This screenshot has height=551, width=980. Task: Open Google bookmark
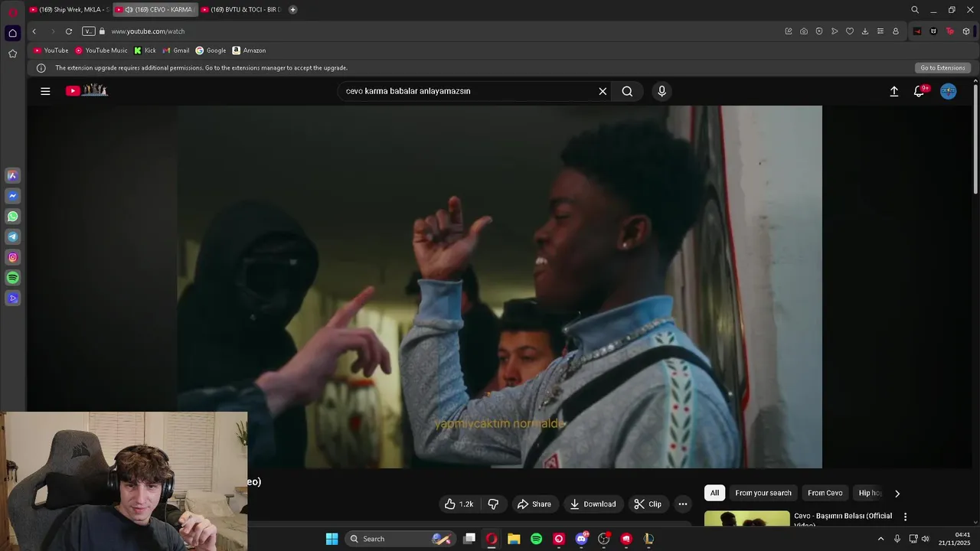click(x=211, y=51)
